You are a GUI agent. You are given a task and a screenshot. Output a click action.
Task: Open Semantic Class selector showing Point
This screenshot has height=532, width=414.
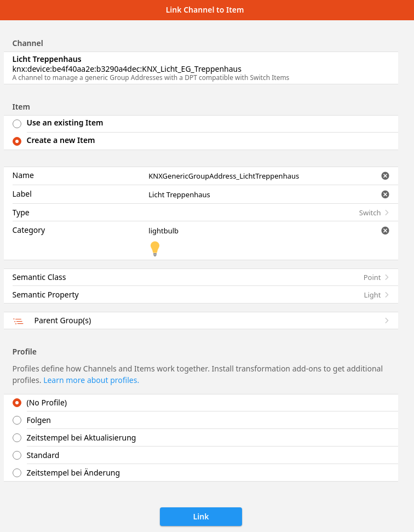pyautogui.click(x=376, y=278)
